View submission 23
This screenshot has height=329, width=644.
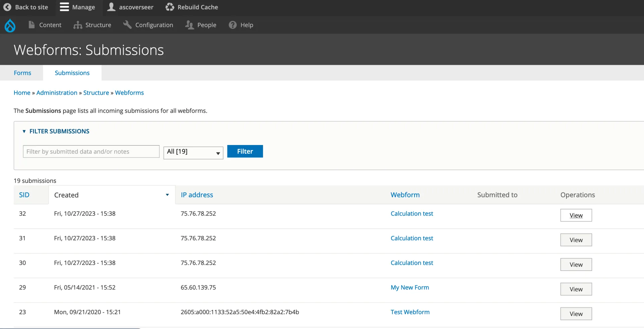(576, 314)
